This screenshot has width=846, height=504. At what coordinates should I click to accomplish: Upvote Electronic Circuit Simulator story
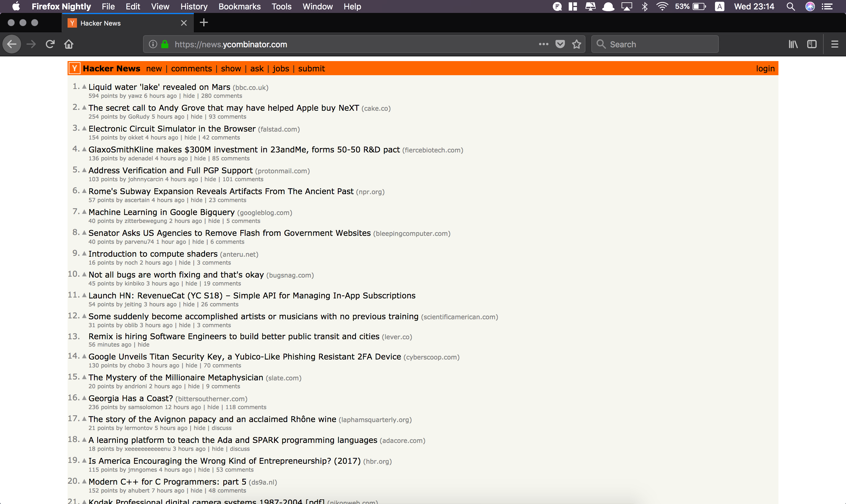pyautogui.click(x=84, y=129)
